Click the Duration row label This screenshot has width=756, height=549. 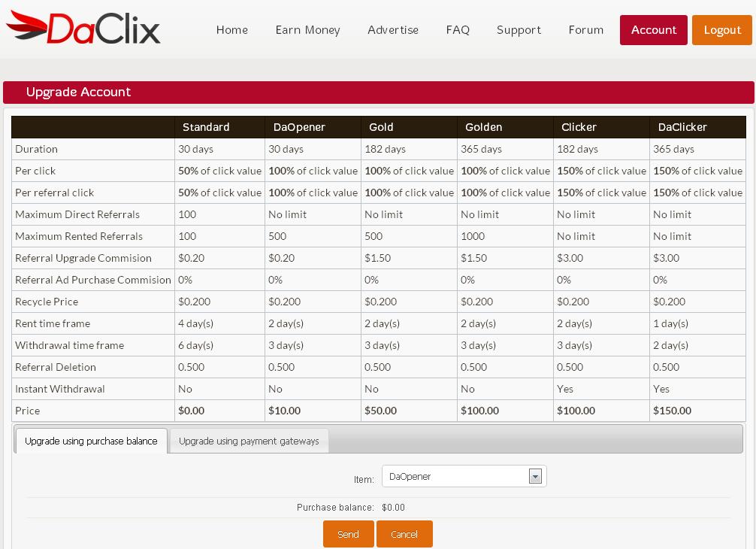coord(36,149)
